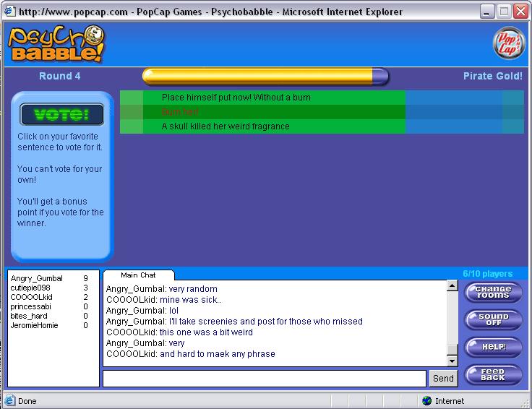
Task: Click the PopCap logo icon
Action: (509, 43)
